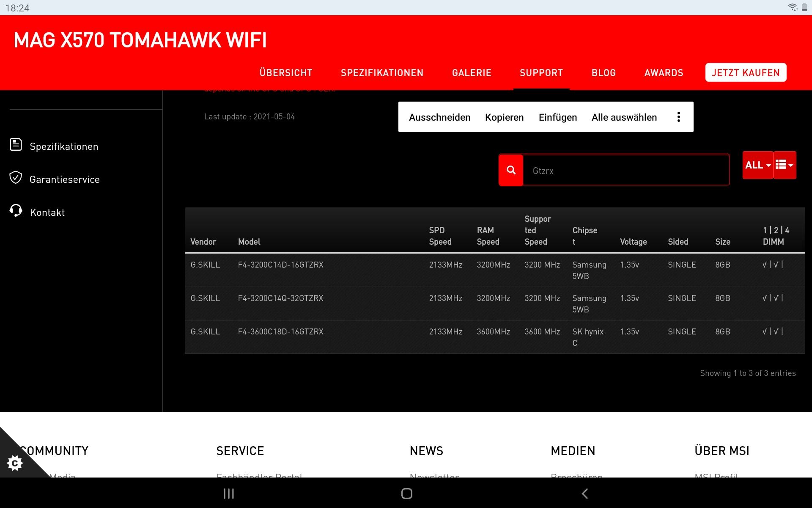
Task: Click the Garantieservice shield icon
Action: 16,177
